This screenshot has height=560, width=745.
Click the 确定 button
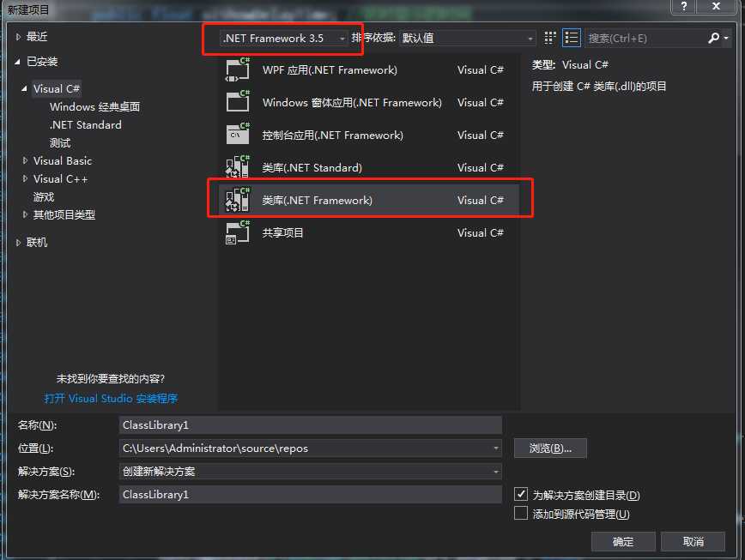623,541
